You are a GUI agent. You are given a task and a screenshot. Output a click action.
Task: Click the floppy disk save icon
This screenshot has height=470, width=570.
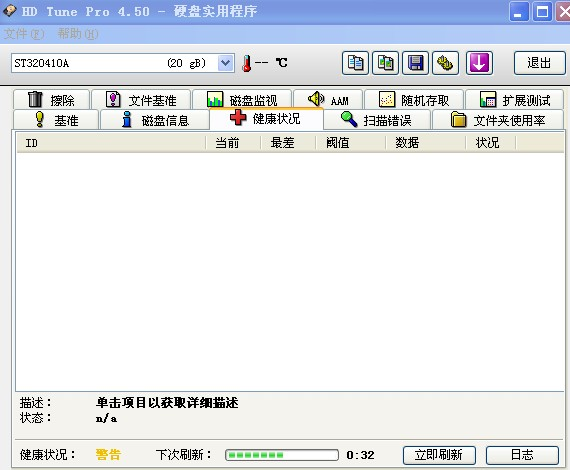coord(416,63)
